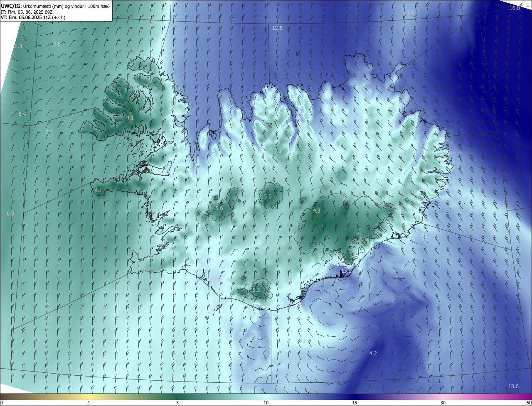Click the 9.2 value label

(179, 363)
